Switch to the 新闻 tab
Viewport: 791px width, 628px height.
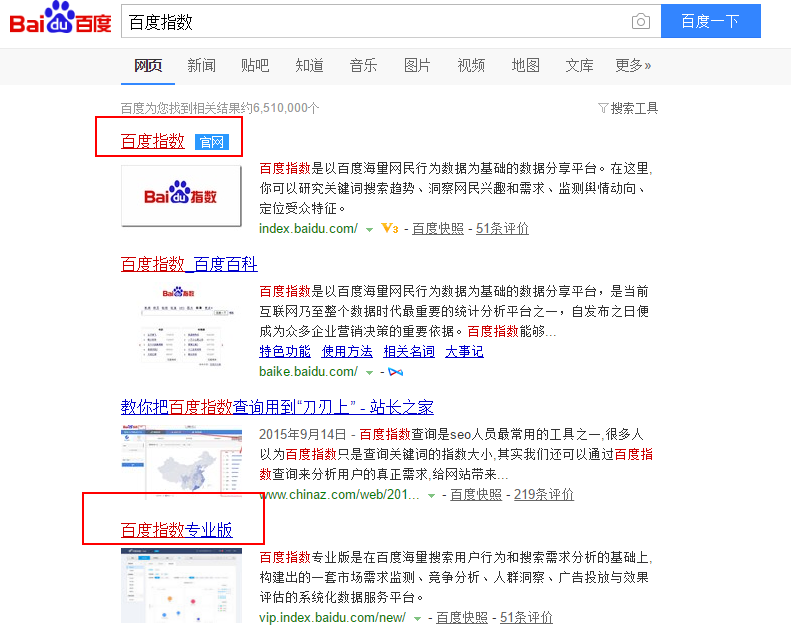coord(202,66)
